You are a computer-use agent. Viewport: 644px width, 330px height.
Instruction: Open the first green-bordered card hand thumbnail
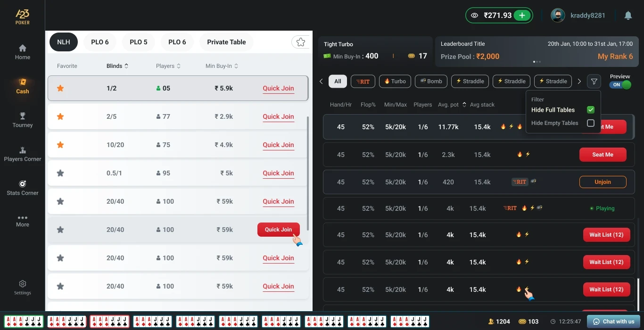[x=24, y=322]
